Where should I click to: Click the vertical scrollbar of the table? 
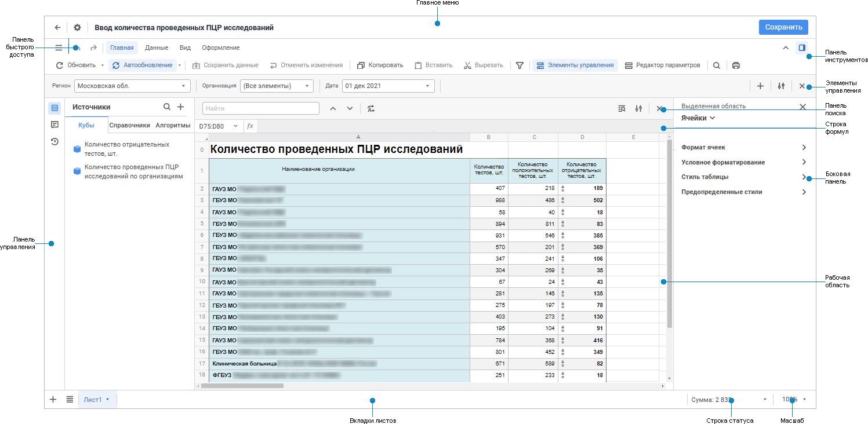670,233
